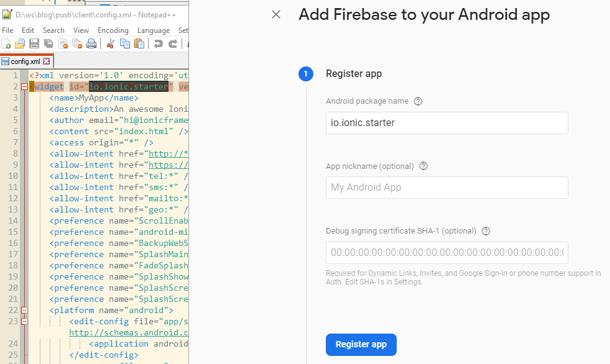Click the Print toolbar icon
The width and height of the screenshot is (610, 364).
click(x=91, y=43)
